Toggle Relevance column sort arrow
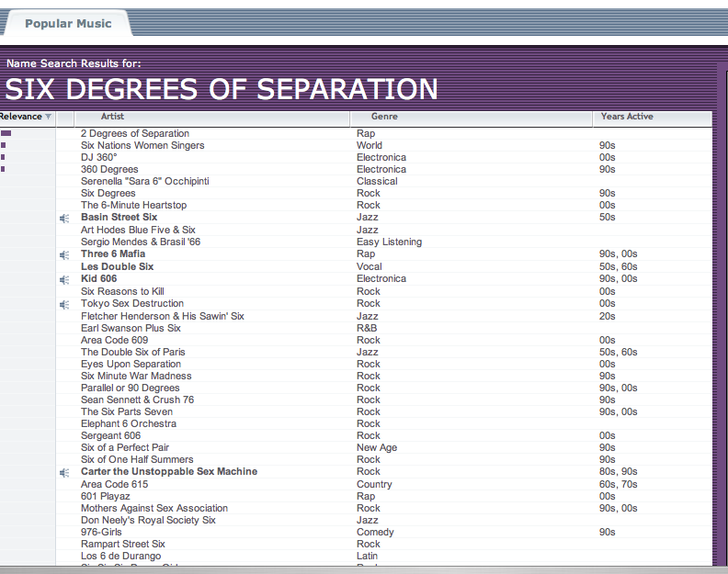Image resolution: width=728 pixels, height=574 pixels. point(48,117)
